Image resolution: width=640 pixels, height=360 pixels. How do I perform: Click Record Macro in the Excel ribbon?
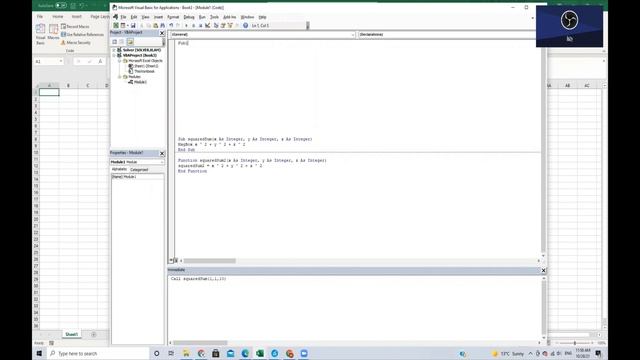point(75,27)
